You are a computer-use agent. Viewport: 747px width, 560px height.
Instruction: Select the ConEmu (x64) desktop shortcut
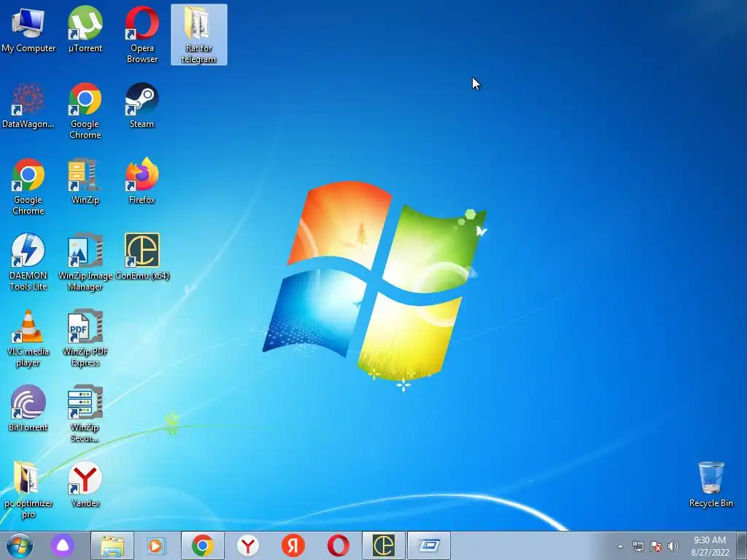click(142, 257)
